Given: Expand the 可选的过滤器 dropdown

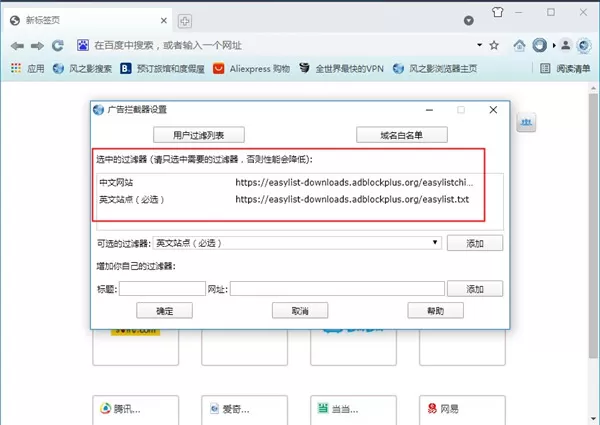Looking at the screenshot, I should click(297, 243).
